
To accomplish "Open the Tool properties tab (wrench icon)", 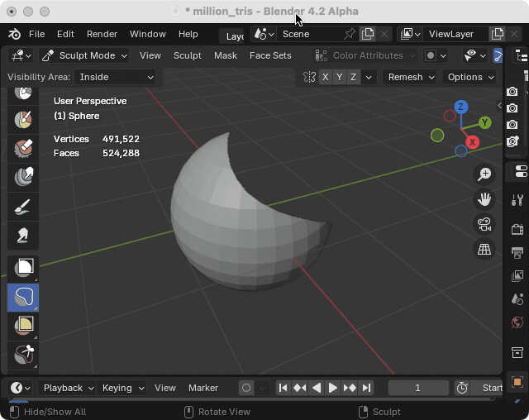I will pyautogui.click(x=517, y=200).
